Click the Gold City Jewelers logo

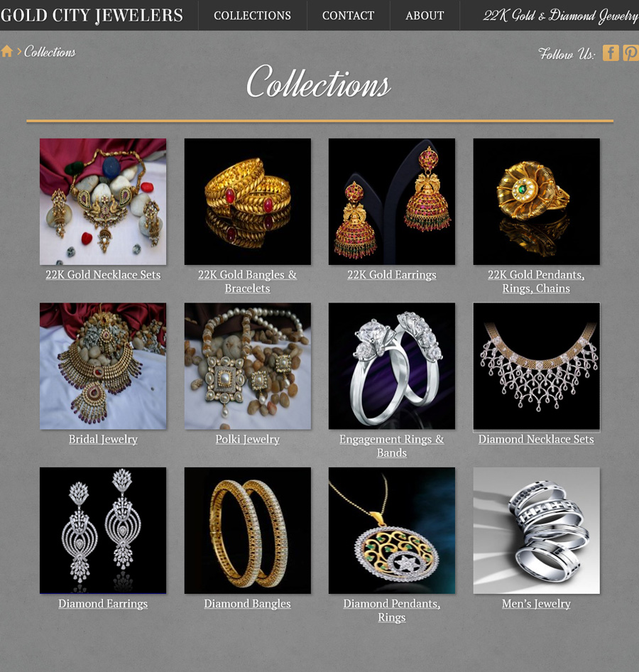click(x=92, y=16)
